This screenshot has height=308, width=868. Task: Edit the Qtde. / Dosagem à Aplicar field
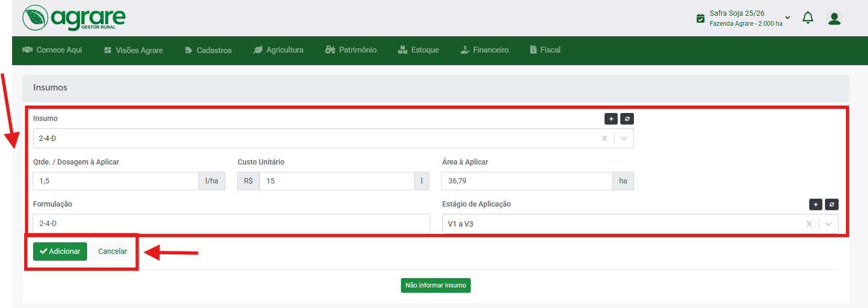(116, 181)
